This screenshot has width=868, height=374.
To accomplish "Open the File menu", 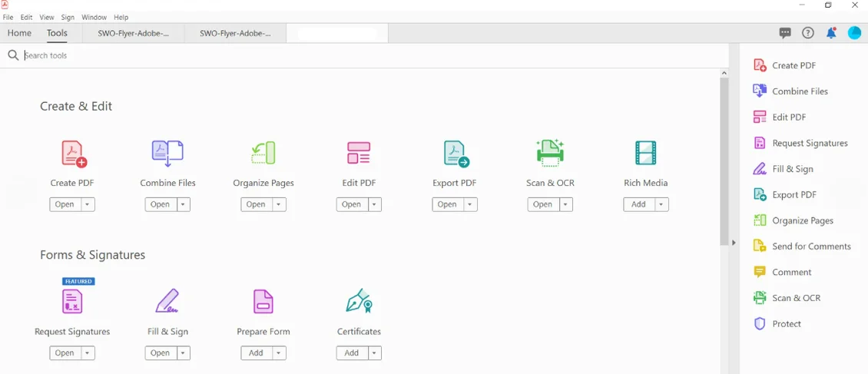I will (8, 17).
